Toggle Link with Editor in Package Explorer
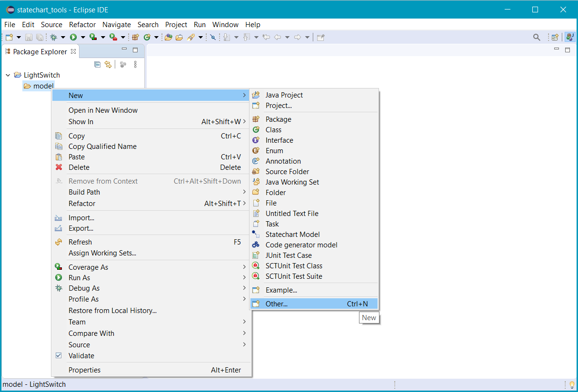The width and height of the screenshot is (578, 392). [108, 64]
